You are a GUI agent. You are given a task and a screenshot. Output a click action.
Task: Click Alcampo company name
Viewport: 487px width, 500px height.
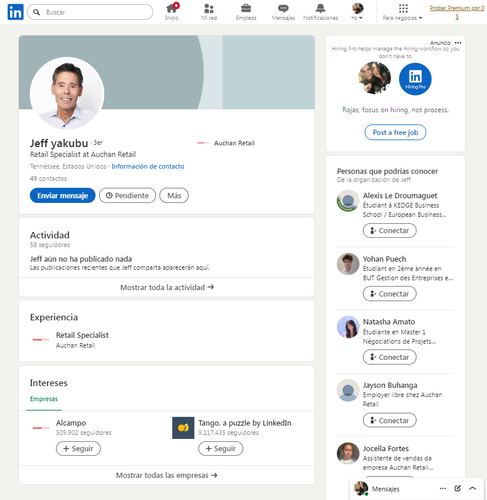pyautogui.click(x=71, y=423)
